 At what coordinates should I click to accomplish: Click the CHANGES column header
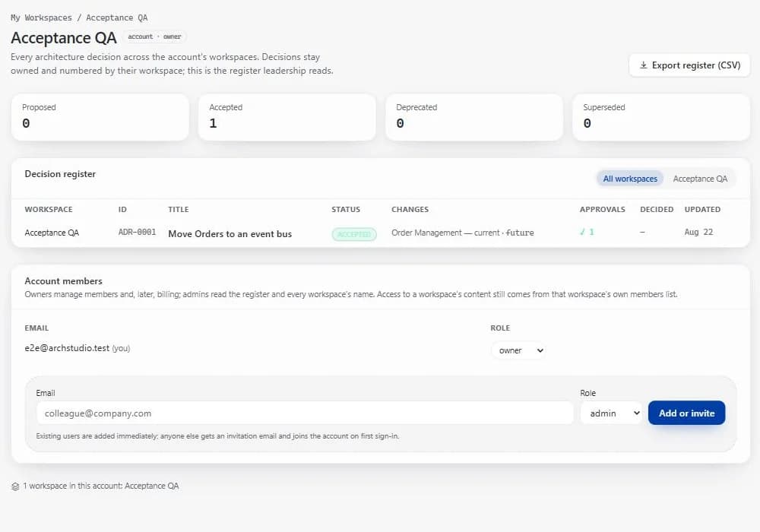click(x=410, y=209)
